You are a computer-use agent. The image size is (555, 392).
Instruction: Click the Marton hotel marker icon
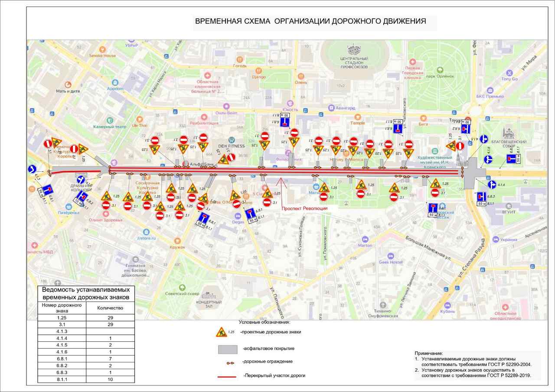365,239
